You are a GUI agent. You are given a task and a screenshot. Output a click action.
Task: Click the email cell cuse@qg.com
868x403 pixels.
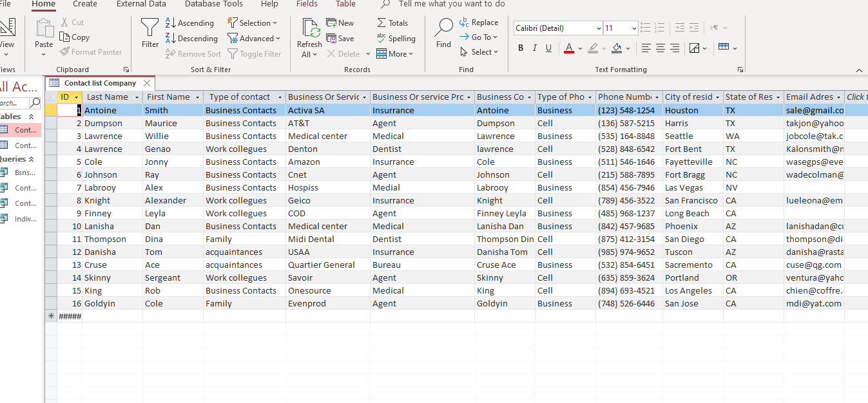(814, 265)
